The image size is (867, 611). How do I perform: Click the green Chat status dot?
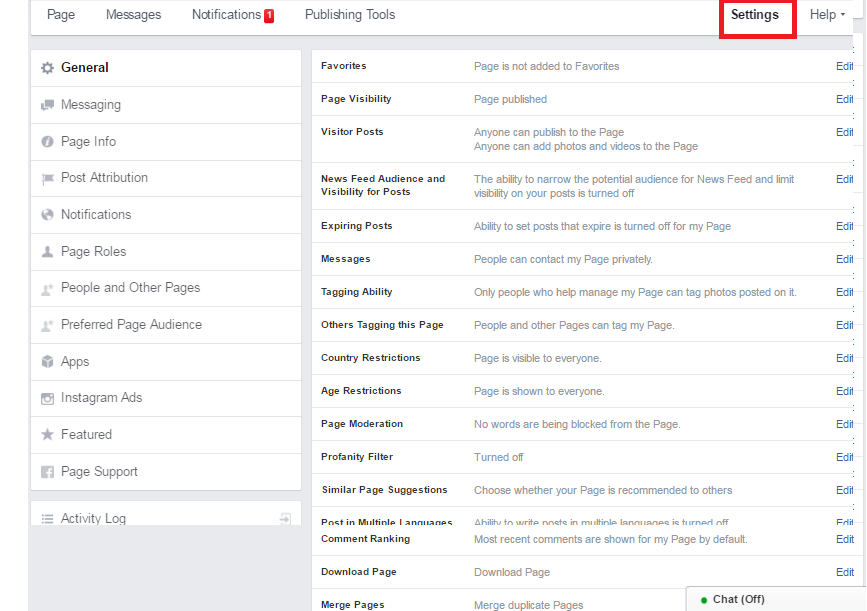(704, 600)
